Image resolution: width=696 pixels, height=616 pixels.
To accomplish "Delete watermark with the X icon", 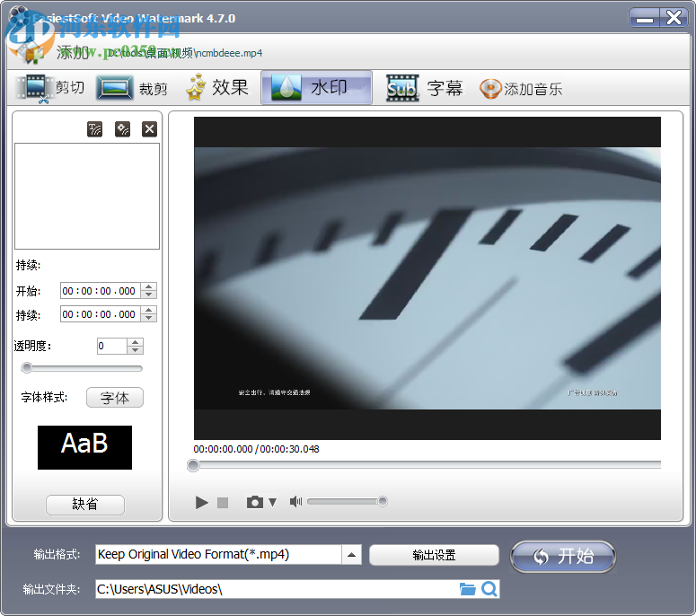I will click(150, 129).
